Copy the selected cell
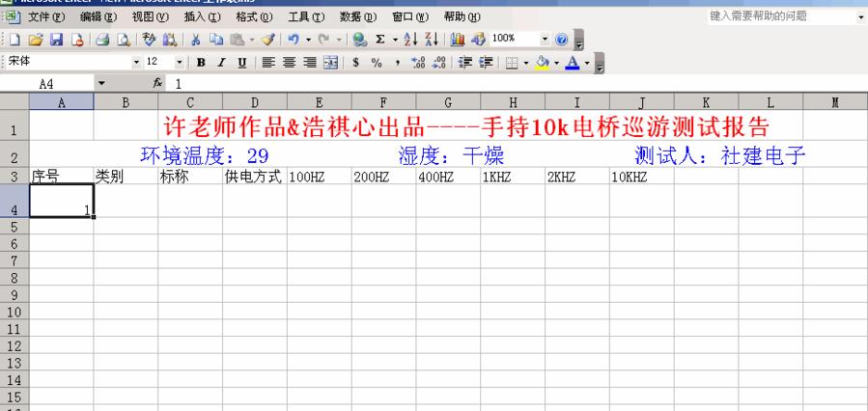The width and height of the screenshot is (868, 411). (216, 40)
